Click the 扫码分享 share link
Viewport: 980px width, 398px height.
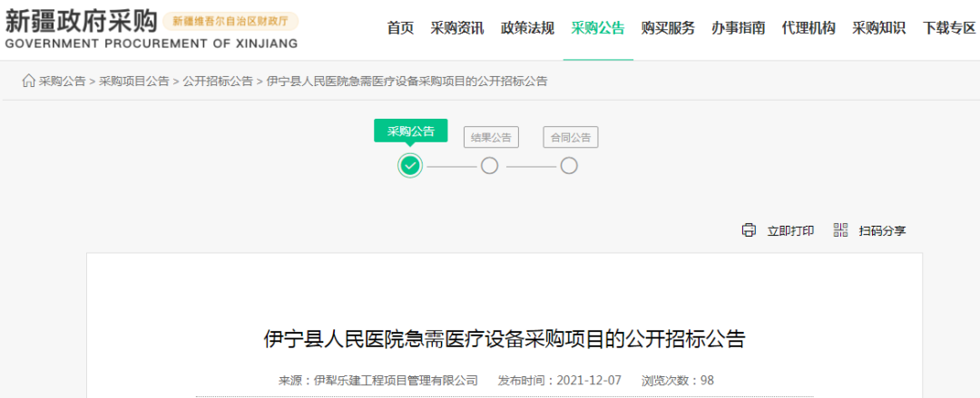pyautogui.click(x=883, y=230)
